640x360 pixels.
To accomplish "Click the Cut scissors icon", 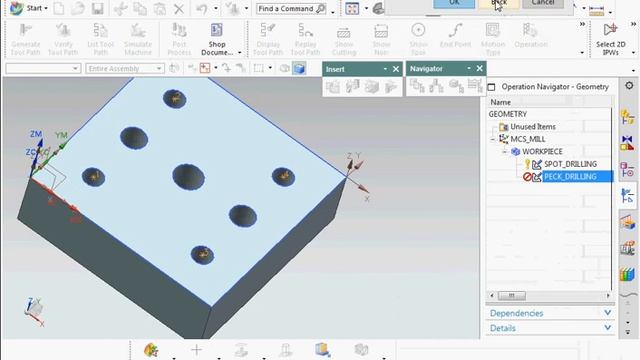I will tap(120, 8).
